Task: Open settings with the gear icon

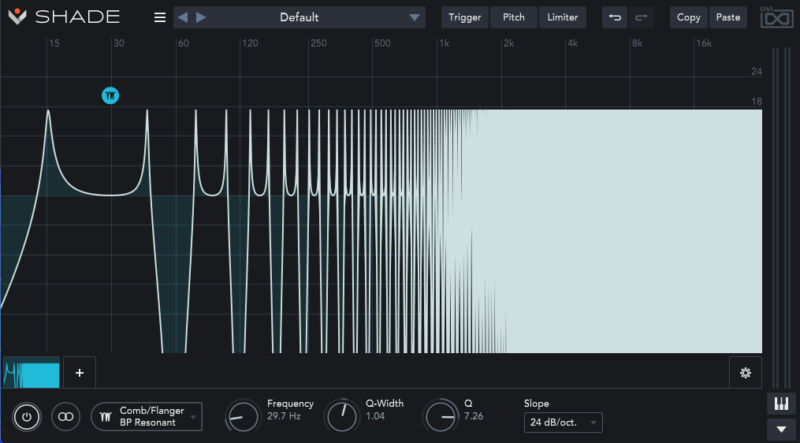Action: point(745,373)
